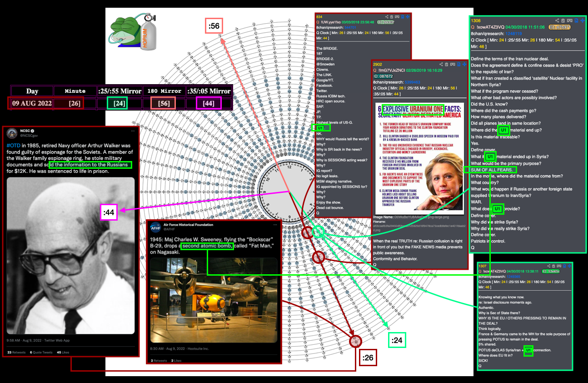
Task: Follow the 8chan thread link 544701
Action: 350,27
